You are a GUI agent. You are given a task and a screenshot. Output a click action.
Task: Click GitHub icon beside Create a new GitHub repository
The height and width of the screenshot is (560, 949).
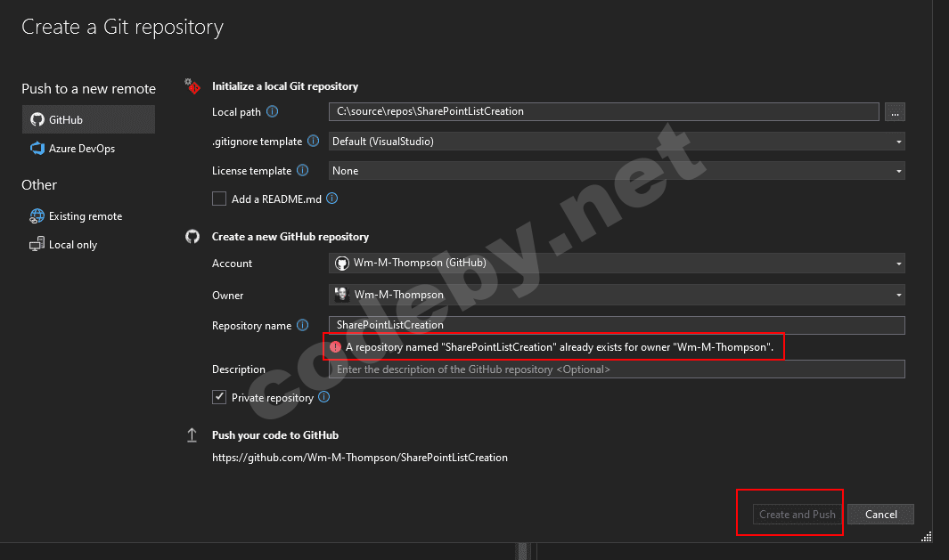pyautogui.click(x=192, y=237)
